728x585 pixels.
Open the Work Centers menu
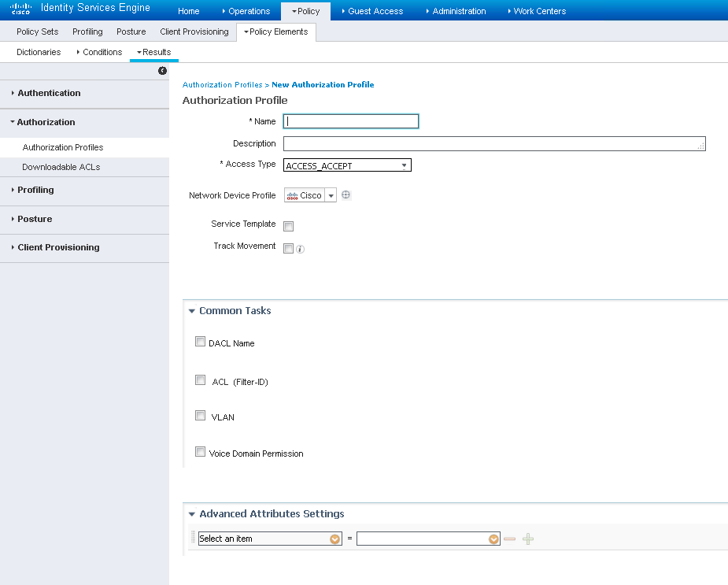coord(537,11)
